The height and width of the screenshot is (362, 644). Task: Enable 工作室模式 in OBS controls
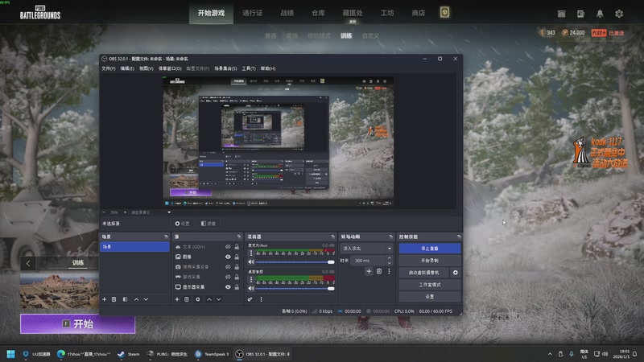pyautogui.click(x=430, y=285)
